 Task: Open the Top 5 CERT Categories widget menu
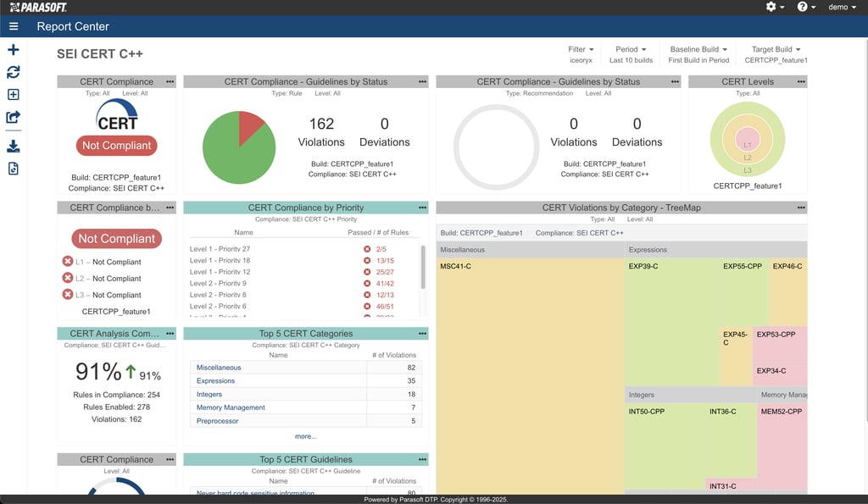coord(422,334)
